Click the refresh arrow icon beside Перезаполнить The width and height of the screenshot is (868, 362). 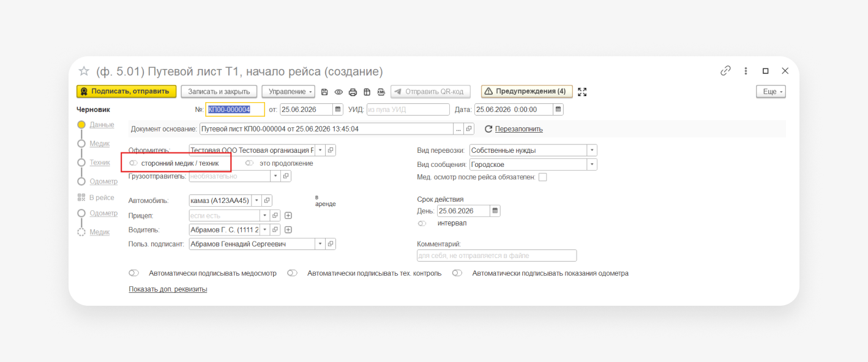coord(488,129)
